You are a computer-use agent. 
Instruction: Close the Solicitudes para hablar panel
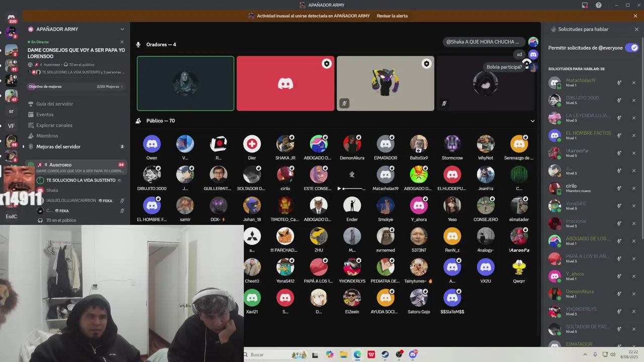click(636, 29)
